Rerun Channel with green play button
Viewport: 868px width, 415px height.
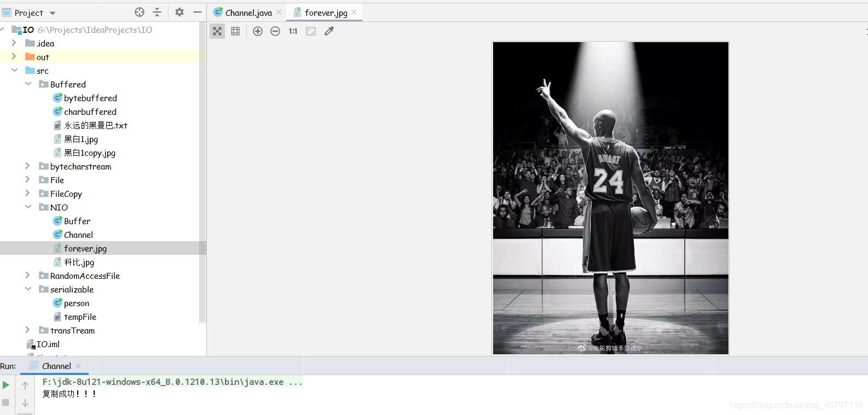coord(6,385)
